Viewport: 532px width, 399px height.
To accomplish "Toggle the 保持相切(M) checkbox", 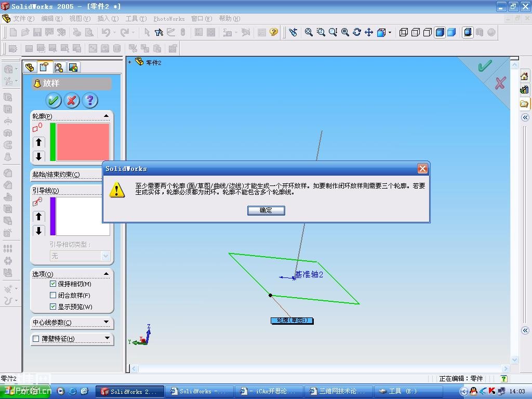I will (53, 284).
